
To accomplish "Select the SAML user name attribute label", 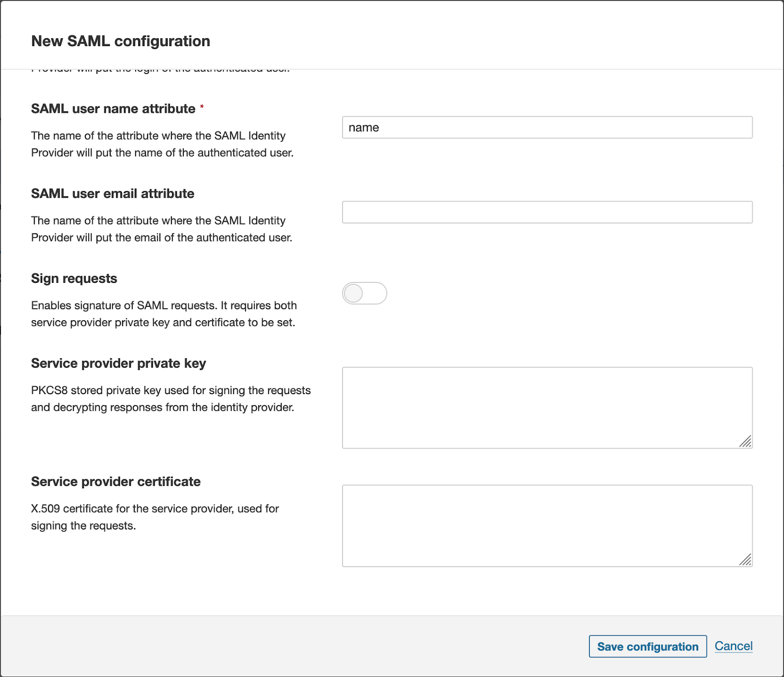I will 113,109.
